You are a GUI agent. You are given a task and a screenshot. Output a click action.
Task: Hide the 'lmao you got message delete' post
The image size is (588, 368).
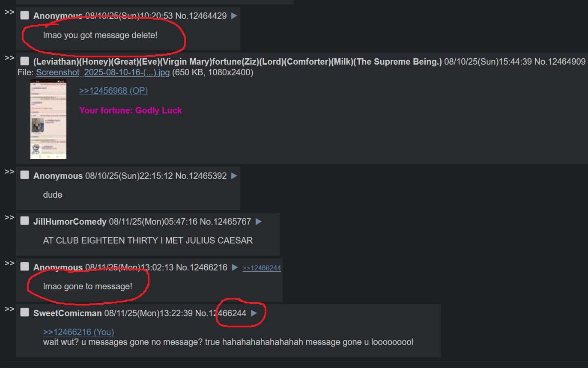9,12
